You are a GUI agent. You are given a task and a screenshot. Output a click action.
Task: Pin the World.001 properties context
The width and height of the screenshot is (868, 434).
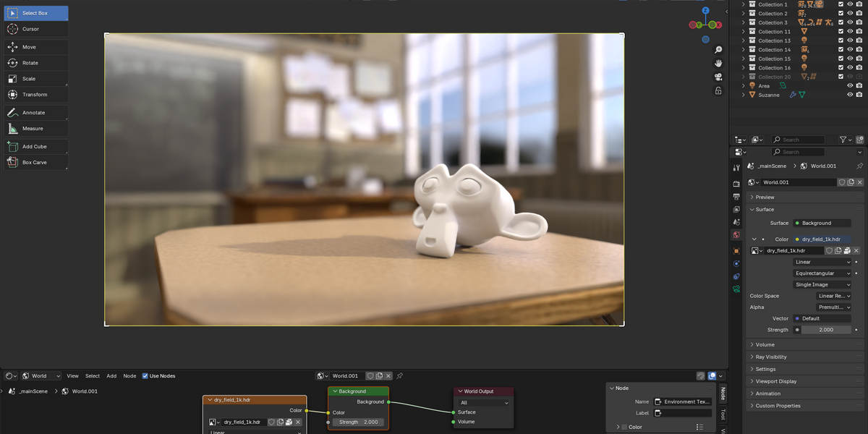[859, 166]
